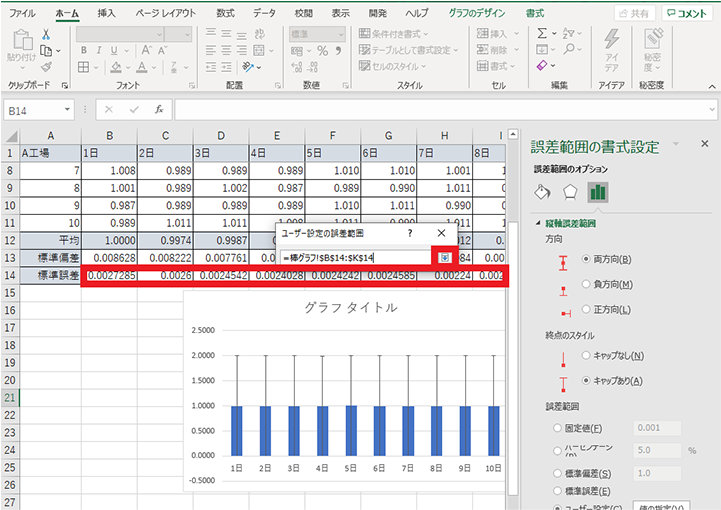The width and height of the screenshot is (721, 510).
Task: Open the 挿入 cells button
Action: pos(498,33)
